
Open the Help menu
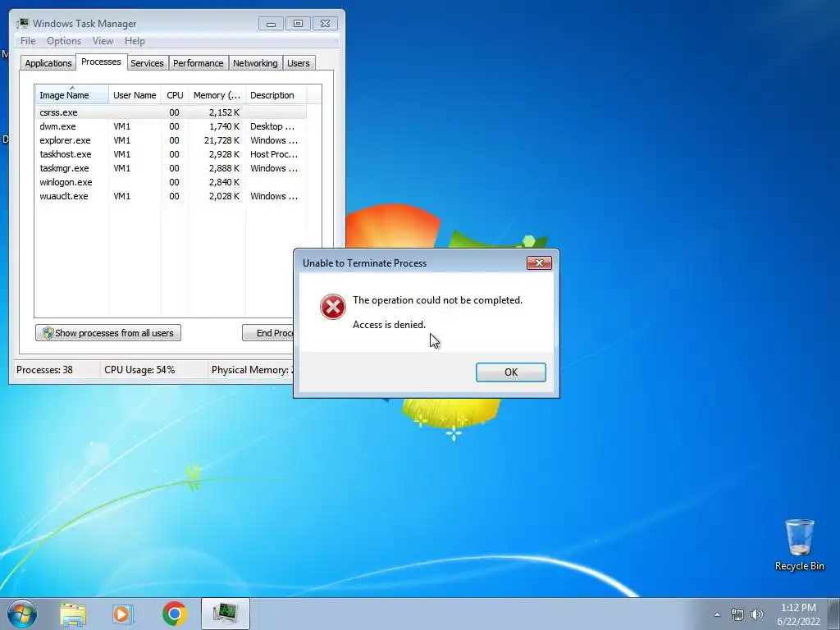135,41
